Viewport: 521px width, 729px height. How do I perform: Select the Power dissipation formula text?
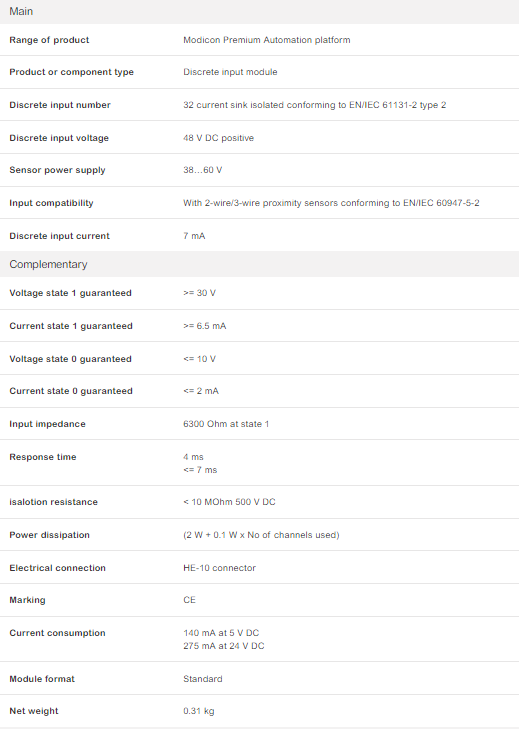tap(261, 535)
